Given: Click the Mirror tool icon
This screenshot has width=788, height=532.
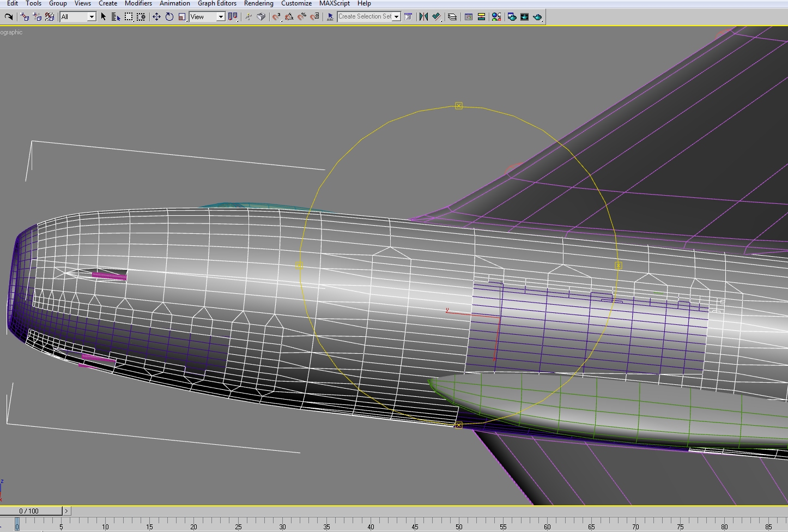Looking at the screenshot, I should [423, 17].
